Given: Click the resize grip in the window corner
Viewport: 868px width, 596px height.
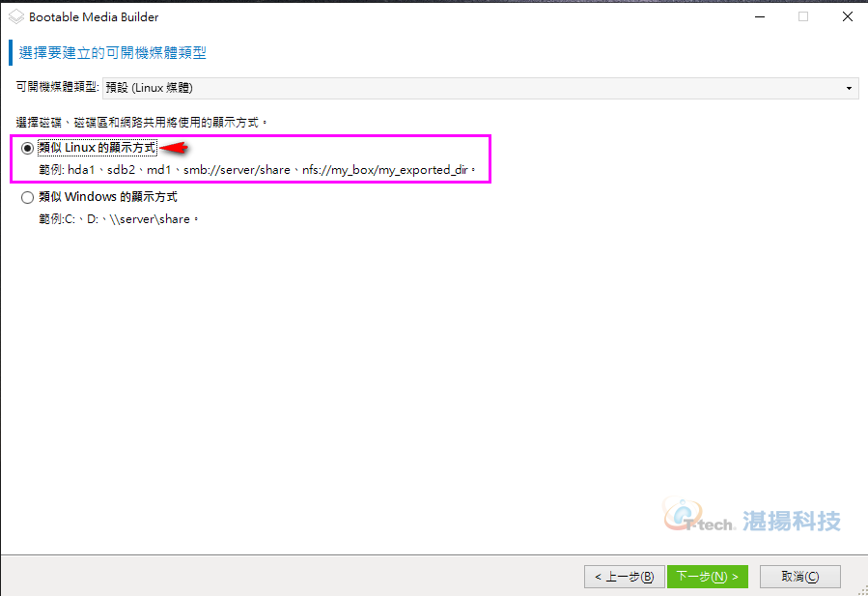Looking at the screenshot, I should [862, 590].
